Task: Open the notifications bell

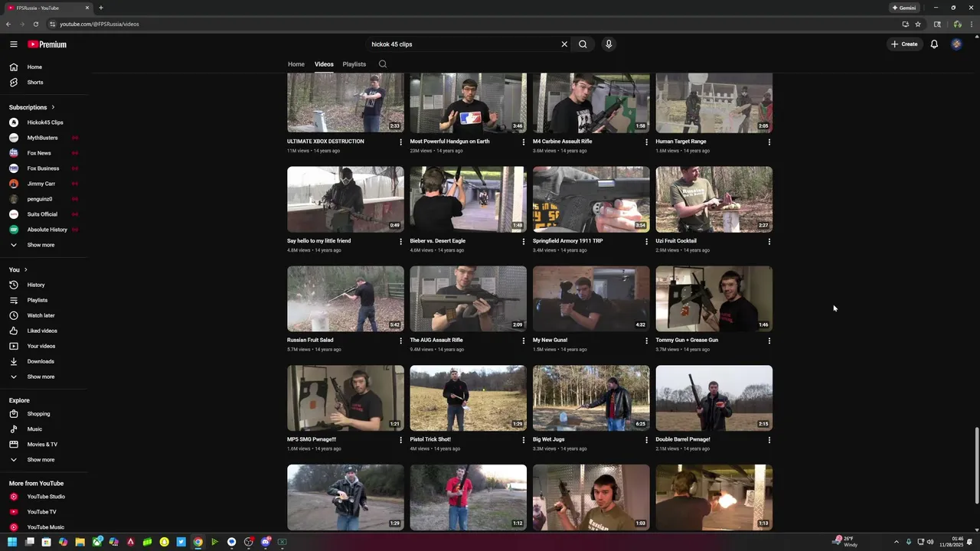Action: coord(934,44)
